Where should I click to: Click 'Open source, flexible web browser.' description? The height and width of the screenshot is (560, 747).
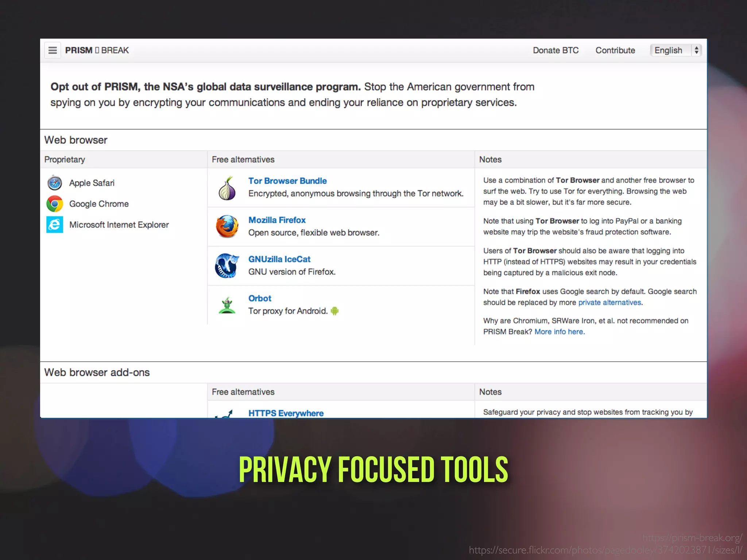[314, 233]
